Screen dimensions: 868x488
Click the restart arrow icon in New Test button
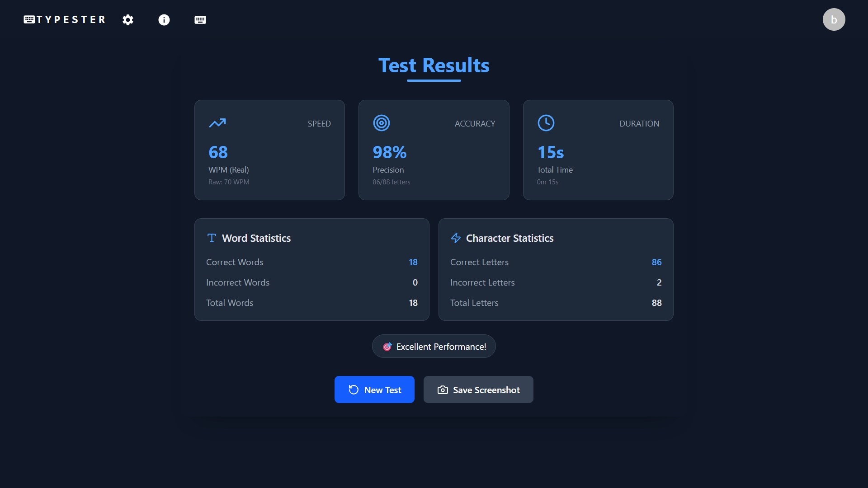click(x=354, y=389)
